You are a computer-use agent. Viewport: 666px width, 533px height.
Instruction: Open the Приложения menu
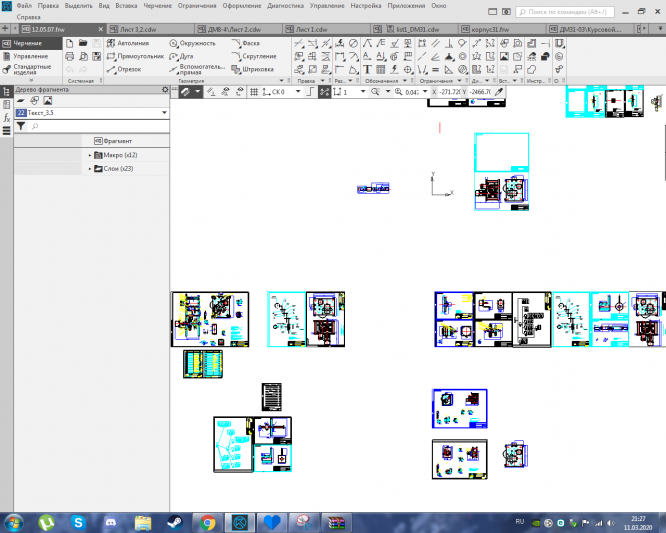coord(406,6)
